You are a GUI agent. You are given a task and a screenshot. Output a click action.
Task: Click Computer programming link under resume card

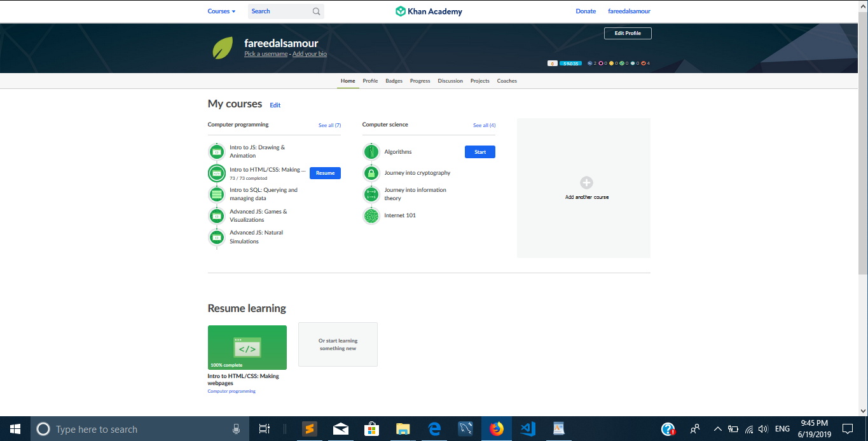(x=231, y=391)
